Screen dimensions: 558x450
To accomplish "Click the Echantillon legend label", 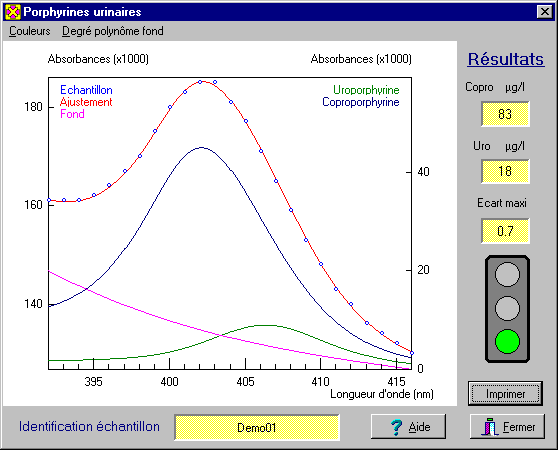I will pos(86,90).
